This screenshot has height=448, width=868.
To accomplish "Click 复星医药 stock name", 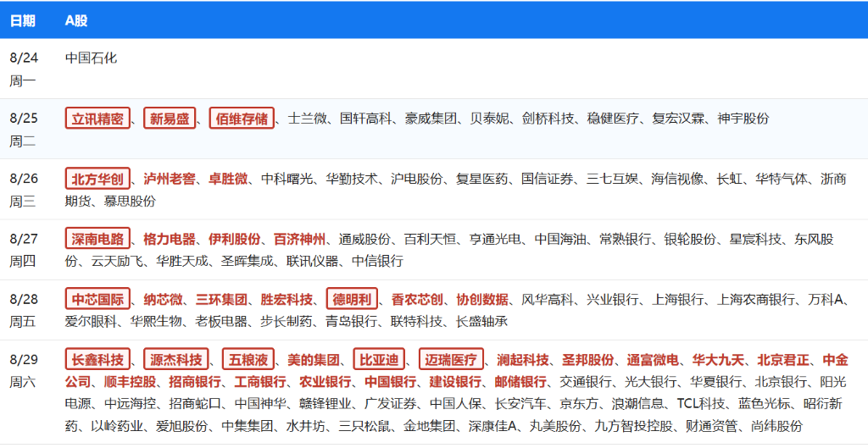I will 482,179.
